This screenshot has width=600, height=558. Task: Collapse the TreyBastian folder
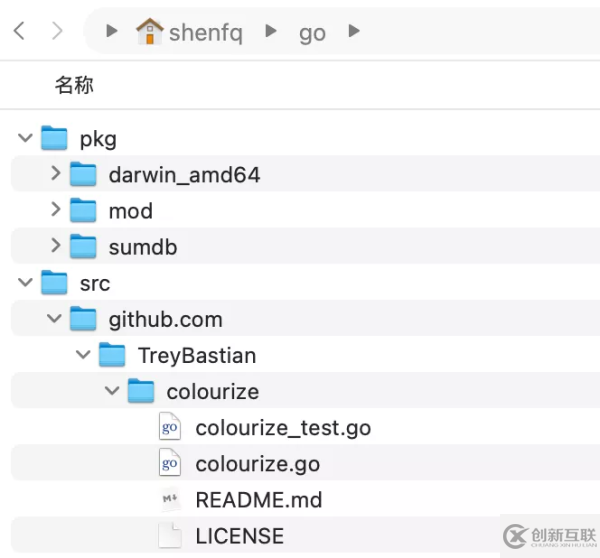click(x=83, y=354)
